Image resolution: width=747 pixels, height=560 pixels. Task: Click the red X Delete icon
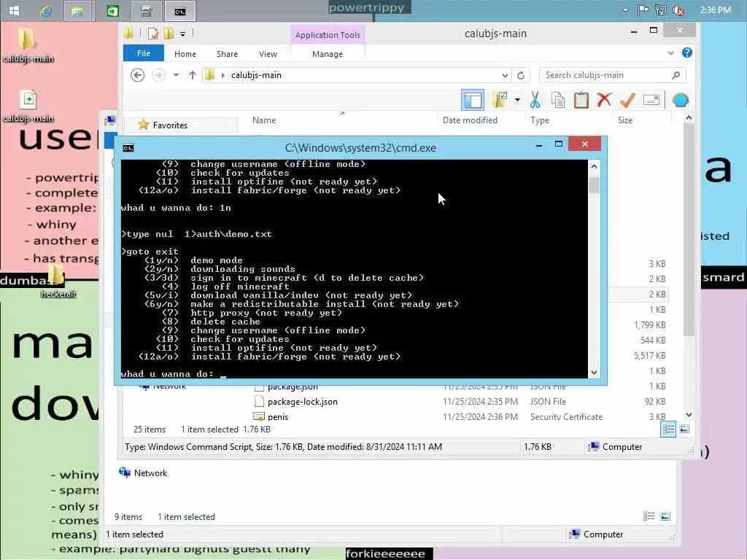tap(604, 99)
